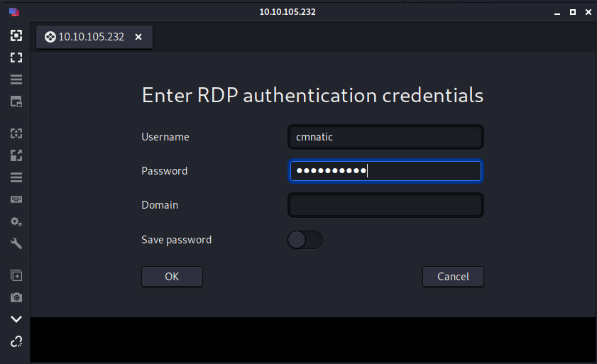Click the "Username" label
Screen dimensions: 597x364
pos(165,137)
